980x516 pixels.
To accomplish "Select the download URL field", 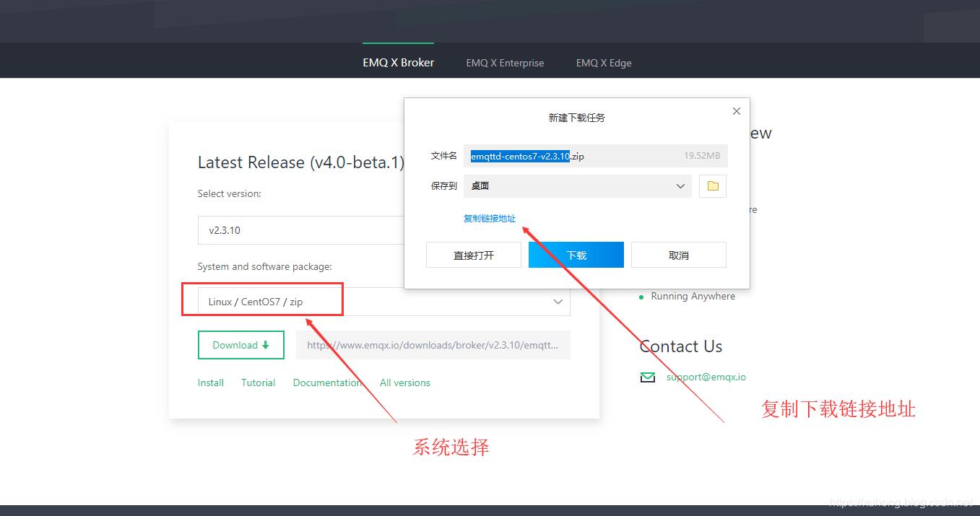I will 433,345.
